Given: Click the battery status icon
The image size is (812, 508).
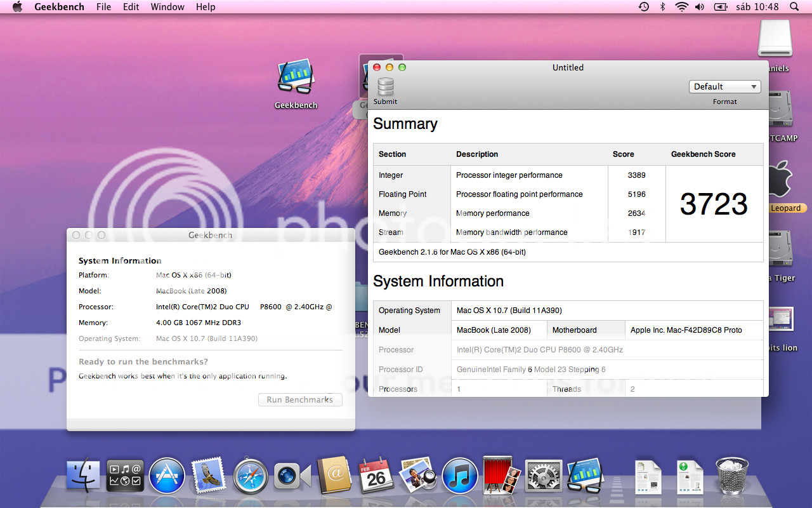Looking at the screenshot, I should pyautogui.click(x=721, y=6).
